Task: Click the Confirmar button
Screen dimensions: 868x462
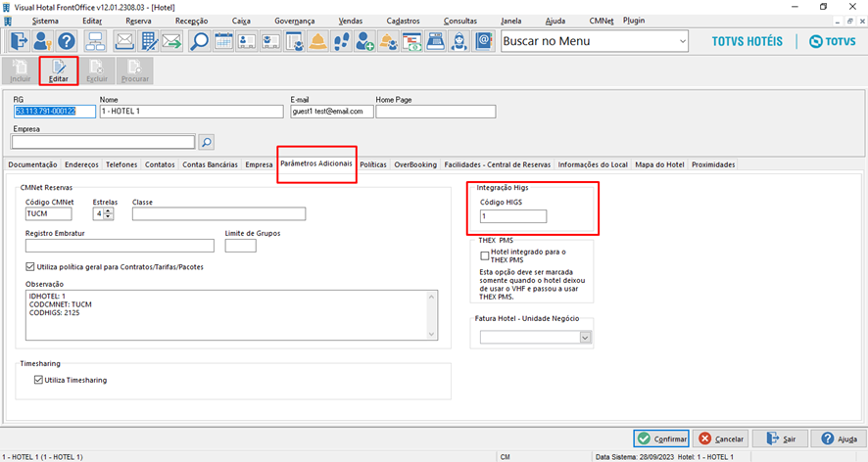Action: click(661, 439)
